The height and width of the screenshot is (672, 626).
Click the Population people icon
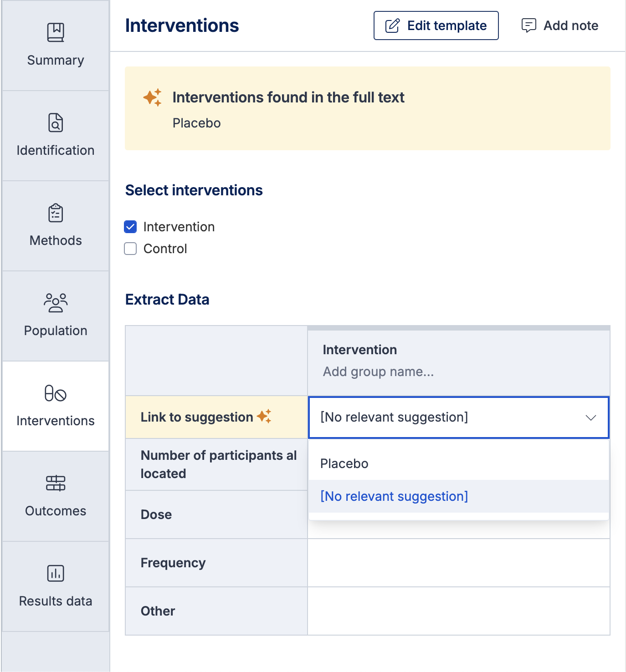click(56, 303)
